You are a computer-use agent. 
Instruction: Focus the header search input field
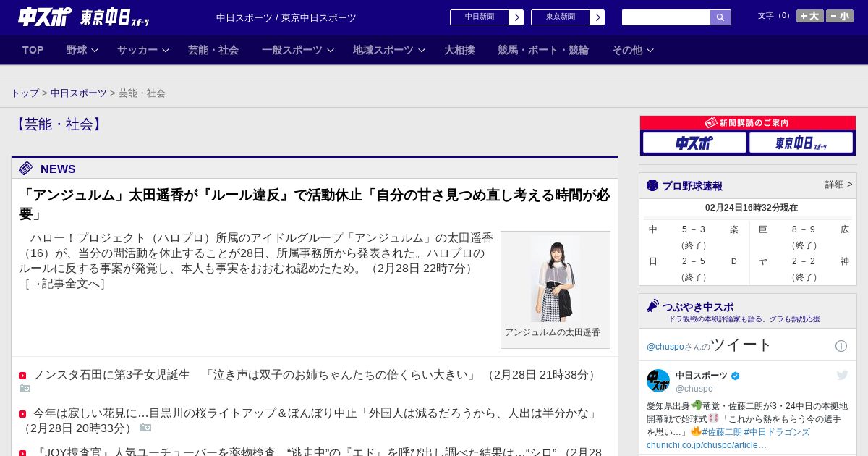pos(666,17)
